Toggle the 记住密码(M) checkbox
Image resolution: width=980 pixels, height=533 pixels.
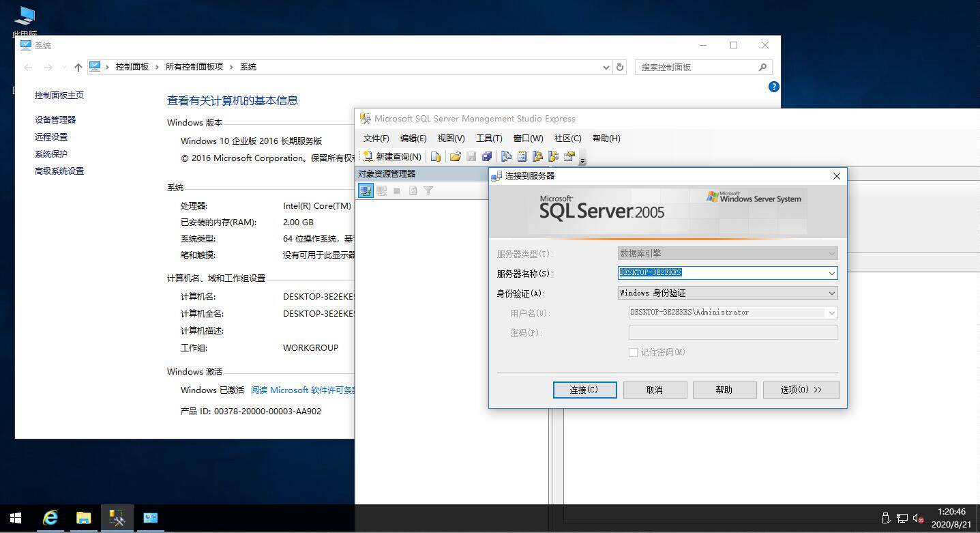point(633,352)
